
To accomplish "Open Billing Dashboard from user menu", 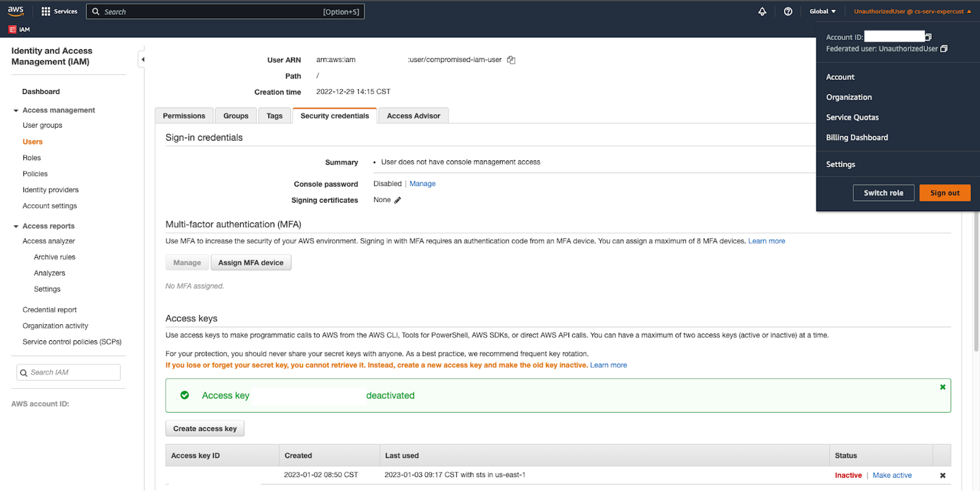I will click(857, 137).
